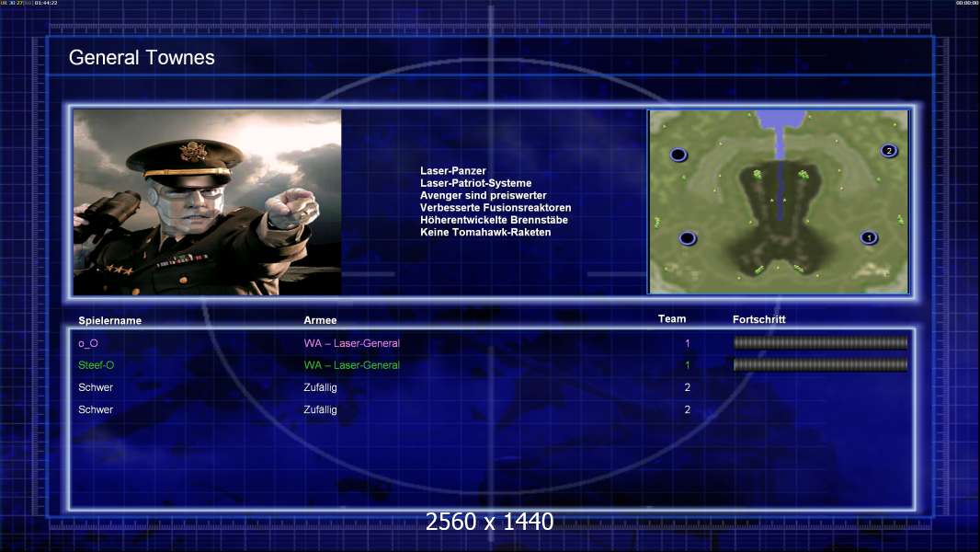Viewport: 980px width, 552px height.
Task: Click the Fortschritt column header
Action: coord(759,319)
